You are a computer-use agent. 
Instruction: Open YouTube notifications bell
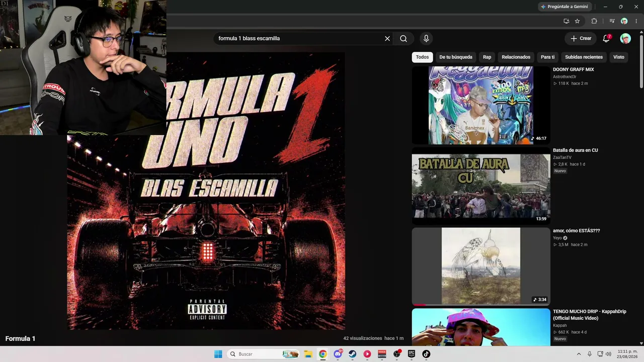coord(606,38)
